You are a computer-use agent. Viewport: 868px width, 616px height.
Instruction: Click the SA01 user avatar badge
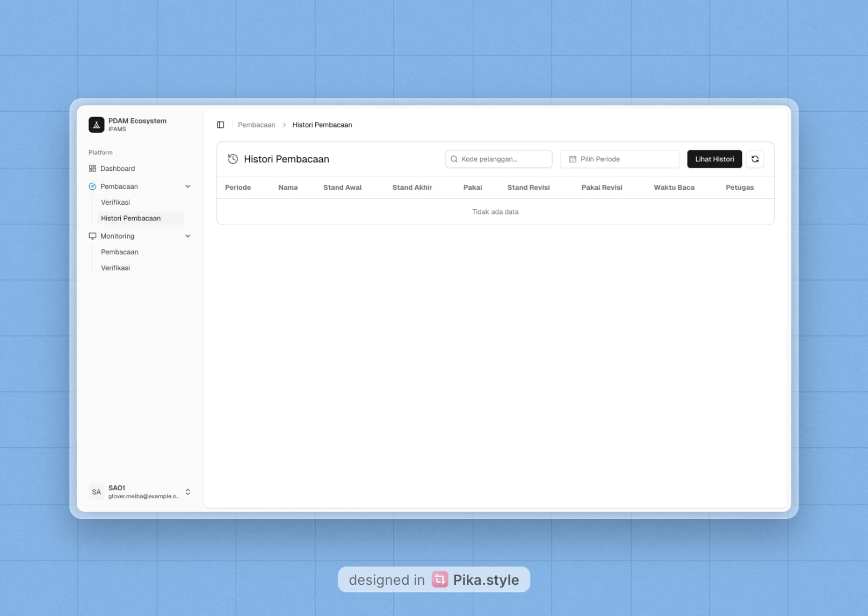97,491
